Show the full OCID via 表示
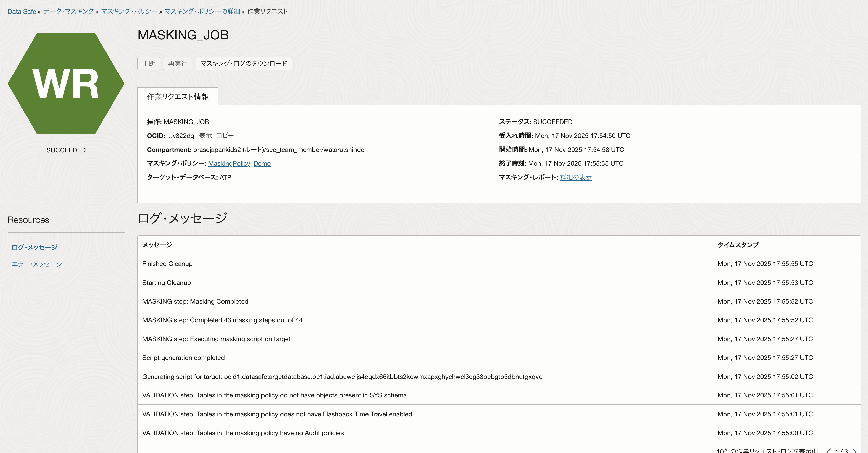Image resolution: width=868 pixels, height=453 pixels. click(205, 136)
